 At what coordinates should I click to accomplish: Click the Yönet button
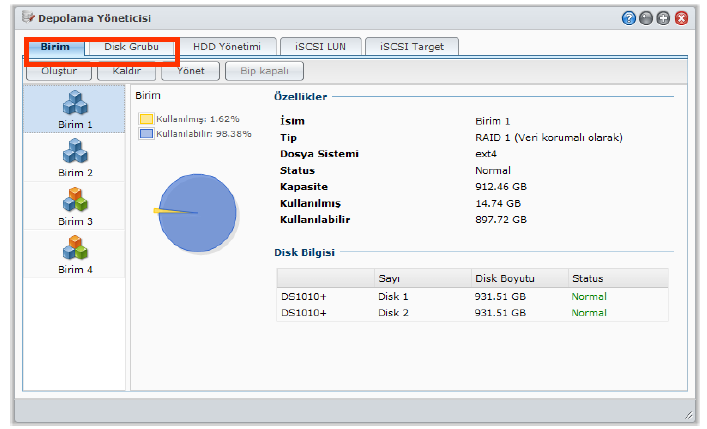190,72
